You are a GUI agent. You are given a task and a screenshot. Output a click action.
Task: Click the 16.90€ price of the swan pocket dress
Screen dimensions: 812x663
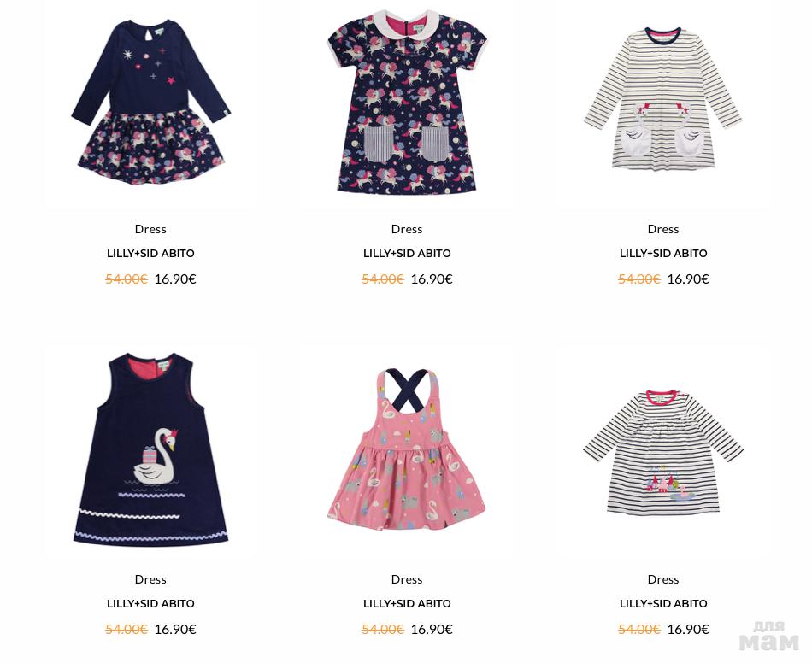[x=688, y=279]
